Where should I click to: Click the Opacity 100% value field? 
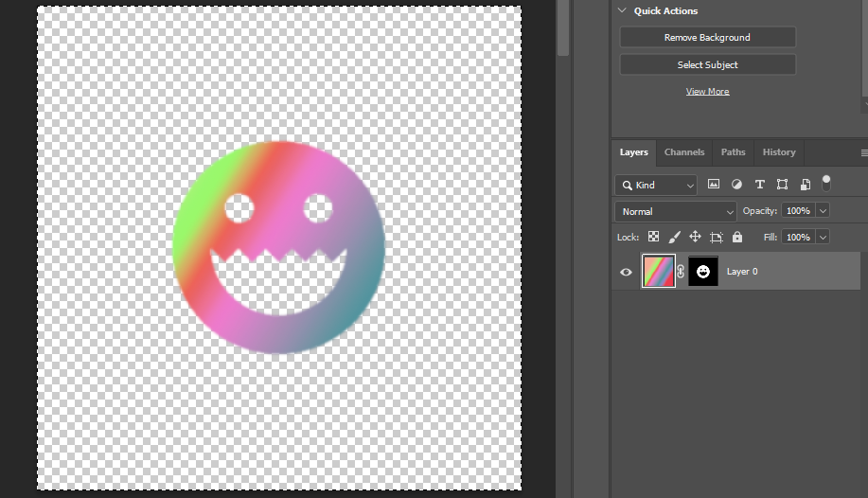pyautogui.click(x=798, y=211)
